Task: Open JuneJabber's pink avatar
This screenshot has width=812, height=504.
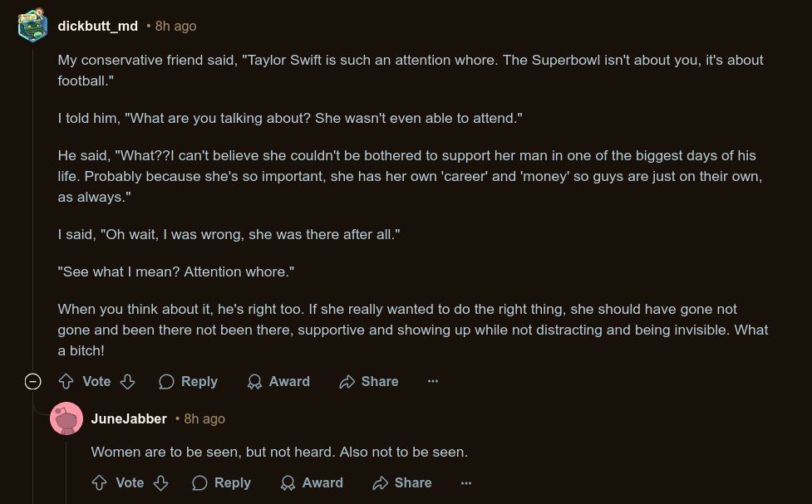Action: click(x=66, y=418)
